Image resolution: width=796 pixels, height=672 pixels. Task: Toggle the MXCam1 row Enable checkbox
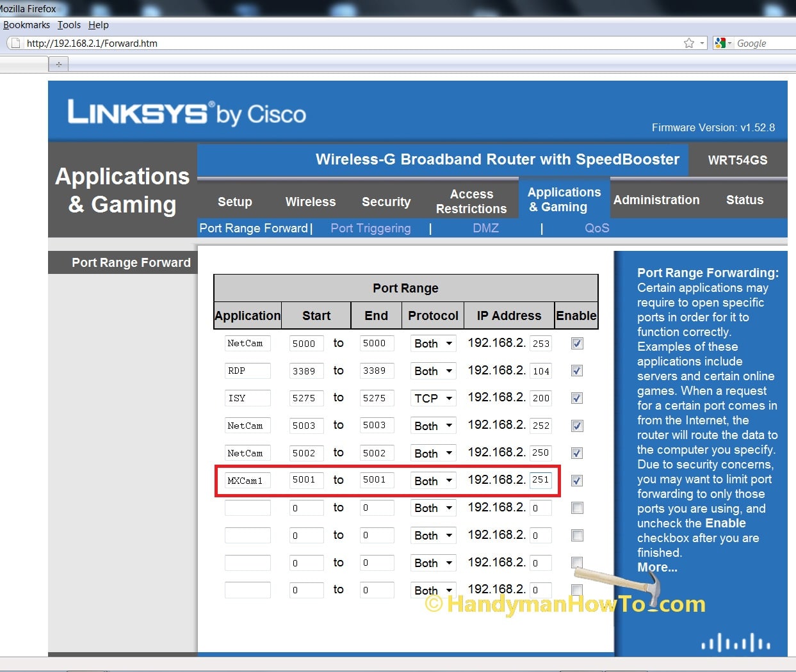point(577,481)
